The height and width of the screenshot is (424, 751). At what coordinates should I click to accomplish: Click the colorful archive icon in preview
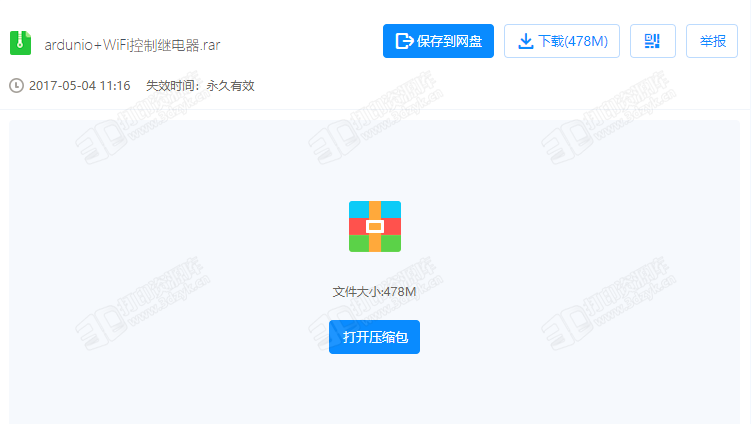click(375, 226)
